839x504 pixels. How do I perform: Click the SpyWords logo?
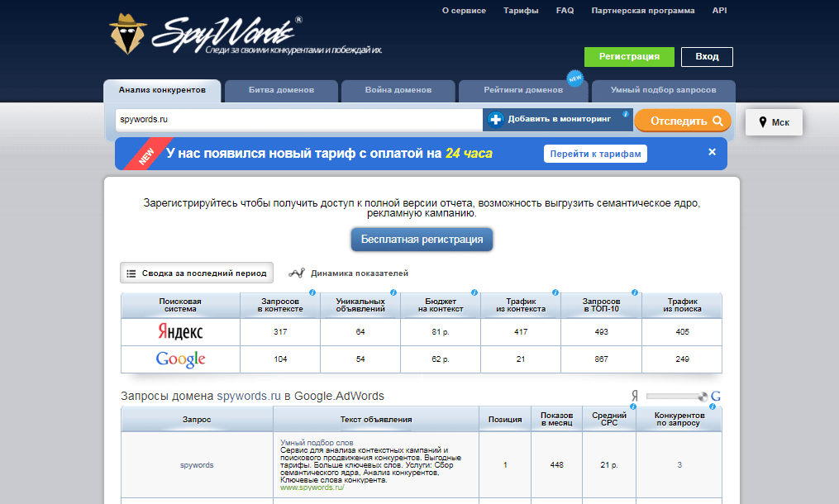[x=245, y=34]
